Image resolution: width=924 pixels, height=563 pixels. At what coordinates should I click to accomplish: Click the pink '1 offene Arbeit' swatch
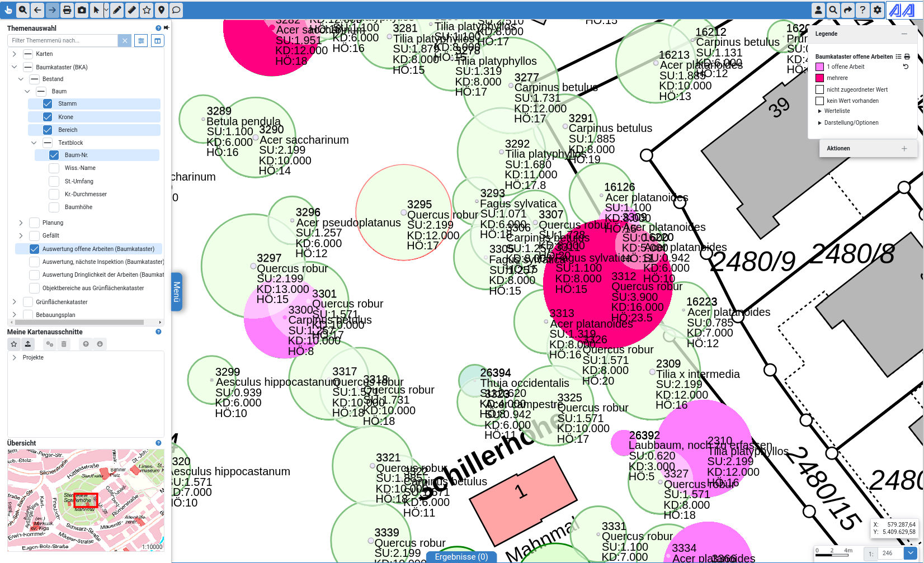[819, 67]
